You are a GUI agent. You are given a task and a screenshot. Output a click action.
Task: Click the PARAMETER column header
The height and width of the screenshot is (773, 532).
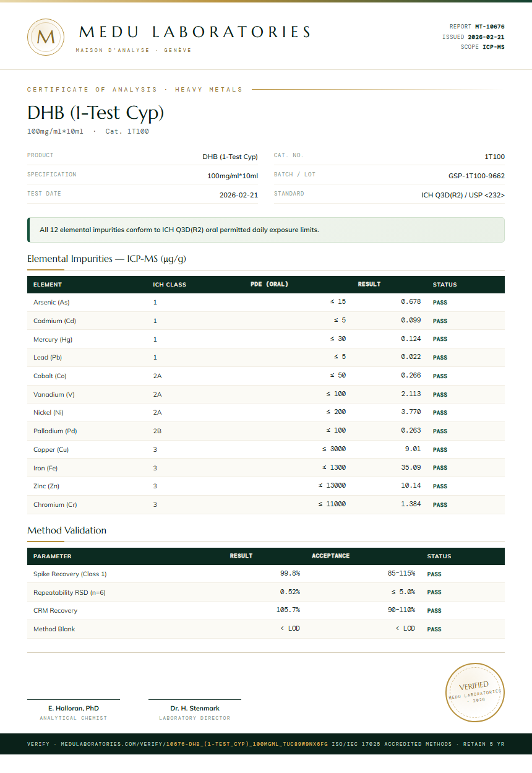tap(53, 556)
